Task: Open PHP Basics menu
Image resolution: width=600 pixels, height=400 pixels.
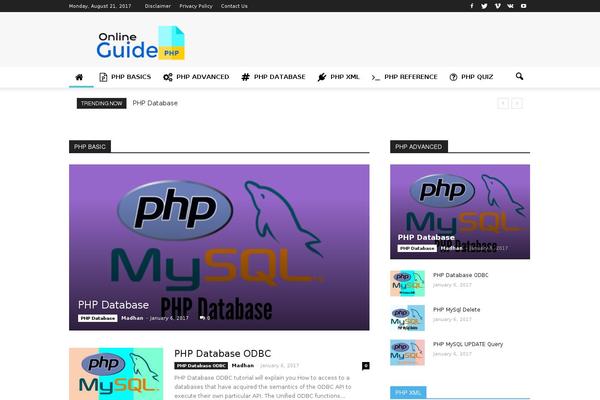Action: (x=125, y=77)
